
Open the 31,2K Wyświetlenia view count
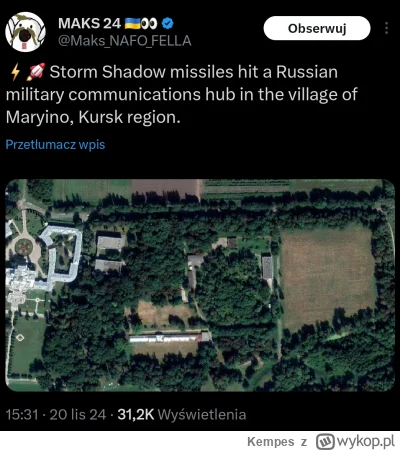pyautogui.click(x=182, y=415)
